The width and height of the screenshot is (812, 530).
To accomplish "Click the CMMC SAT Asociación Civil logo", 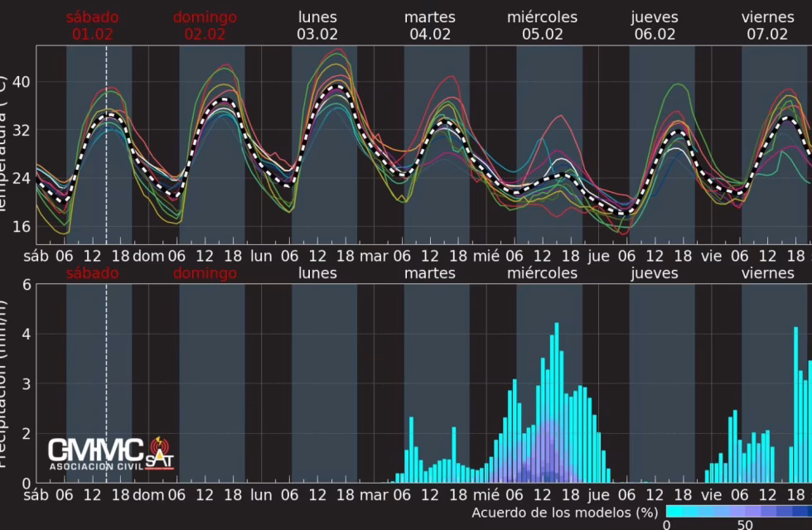I will point(110,453).
